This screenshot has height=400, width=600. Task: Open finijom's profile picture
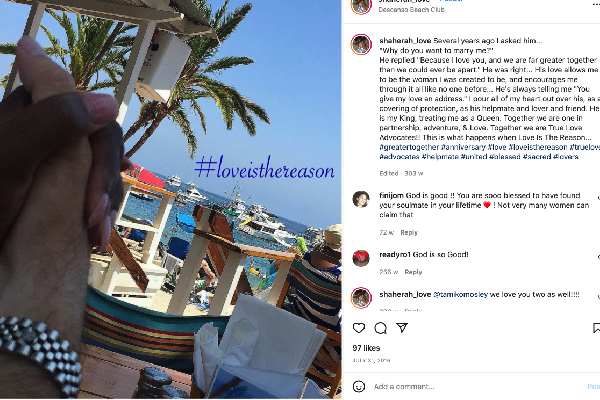[x=361, y=199]
